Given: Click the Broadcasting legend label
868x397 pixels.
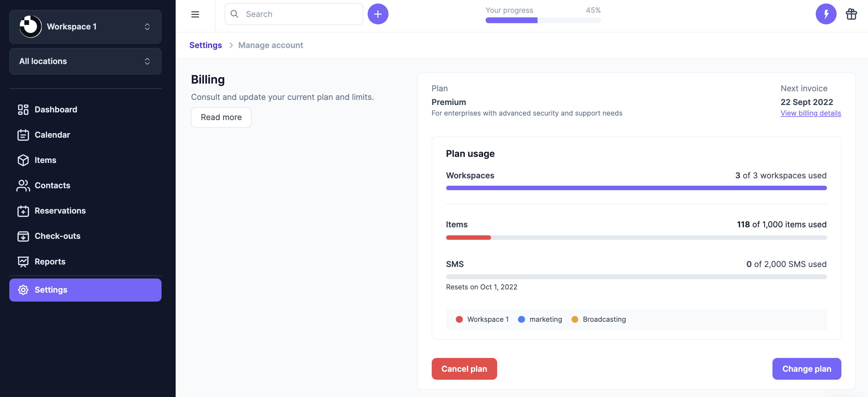Looking at the screenshot, I should point(604,319).
